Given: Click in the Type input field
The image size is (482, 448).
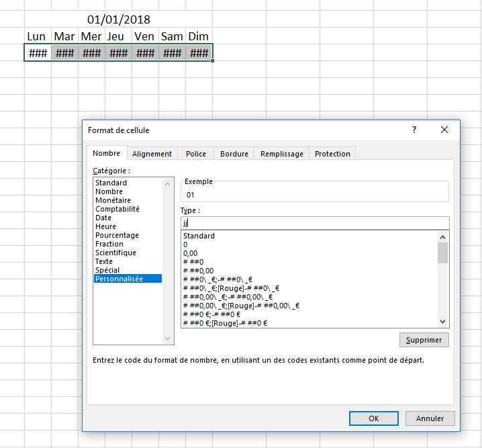Looking at the screenshot, I should pos(315,223).
